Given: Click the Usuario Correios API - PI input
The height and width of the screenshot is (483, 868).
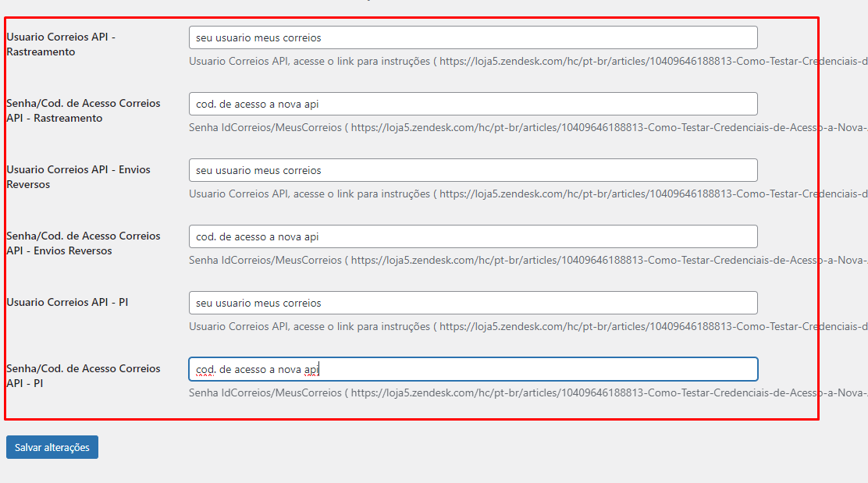Looking at the screenshot, I should (x=473, y=304).
